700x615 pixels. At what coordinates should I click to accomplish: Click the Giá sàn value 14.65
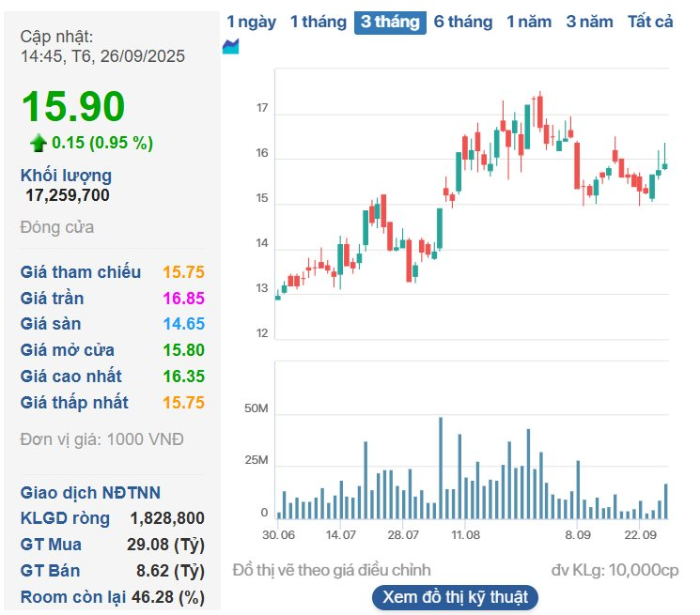tap(183, 324)
